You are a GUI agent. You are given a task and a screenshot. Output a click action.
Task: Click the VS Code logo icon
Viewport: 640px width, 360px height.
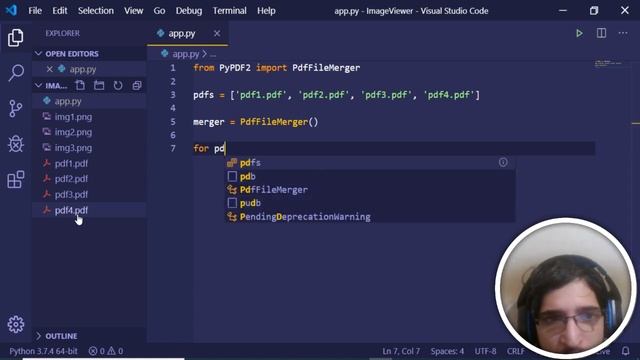pos(11,10)
